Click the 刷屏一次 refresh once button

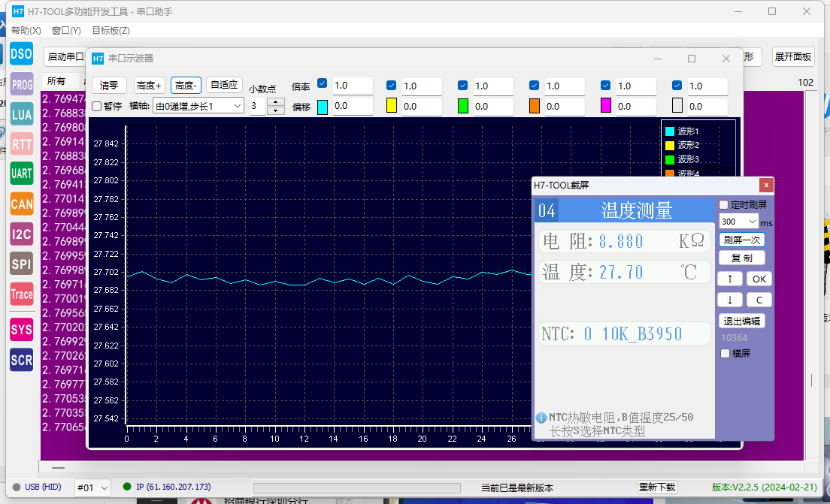741,240
